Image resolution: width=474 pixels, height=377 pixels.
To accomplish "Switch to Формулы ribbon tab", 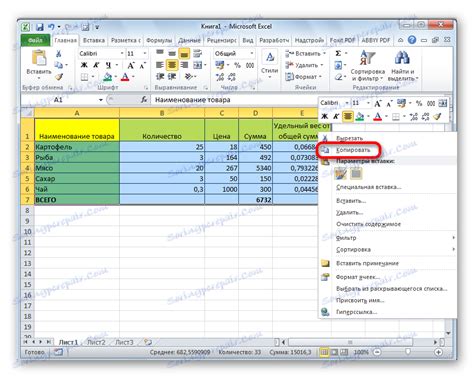I will (159, 40).
